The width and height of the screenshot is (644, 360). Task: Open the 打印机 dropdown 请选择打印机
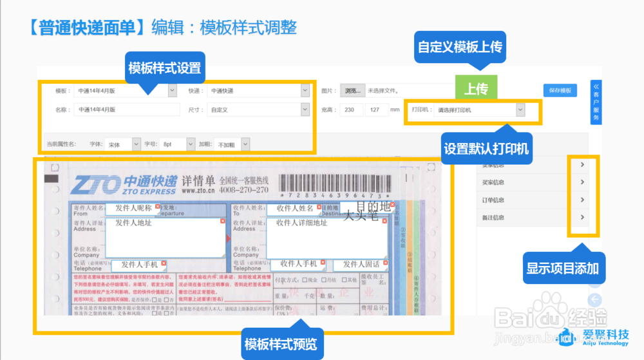[479, 110]
